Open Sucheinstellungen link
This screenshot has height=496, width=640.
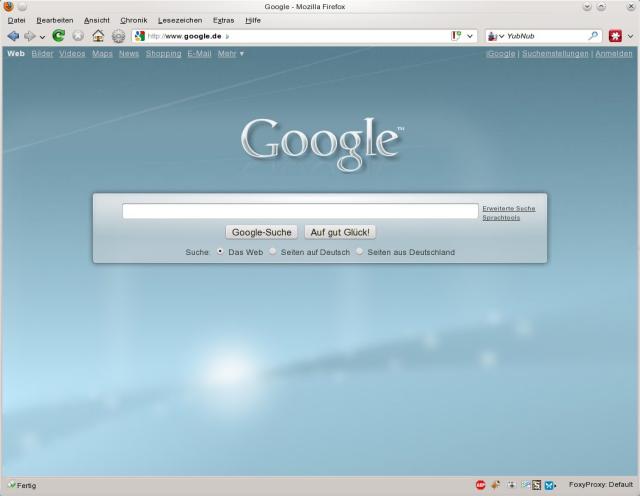coord(555,53)
